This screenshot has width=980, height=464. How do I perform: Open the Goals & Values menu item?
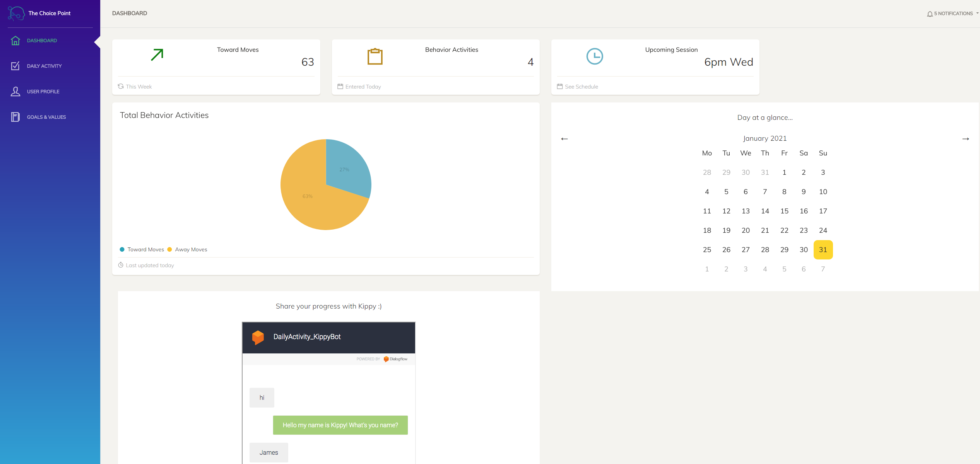click(46, 117)
